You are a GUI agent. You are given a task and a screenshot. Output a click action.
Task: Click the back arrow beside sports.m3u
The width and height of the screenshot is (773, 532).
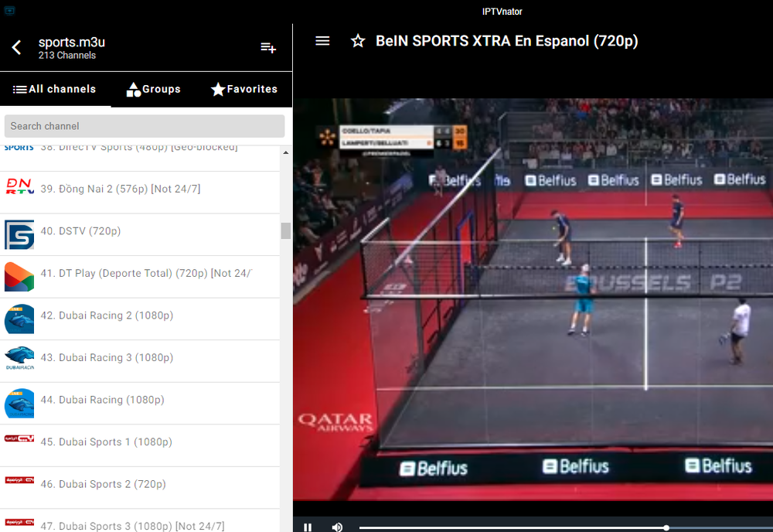point(16,48)
